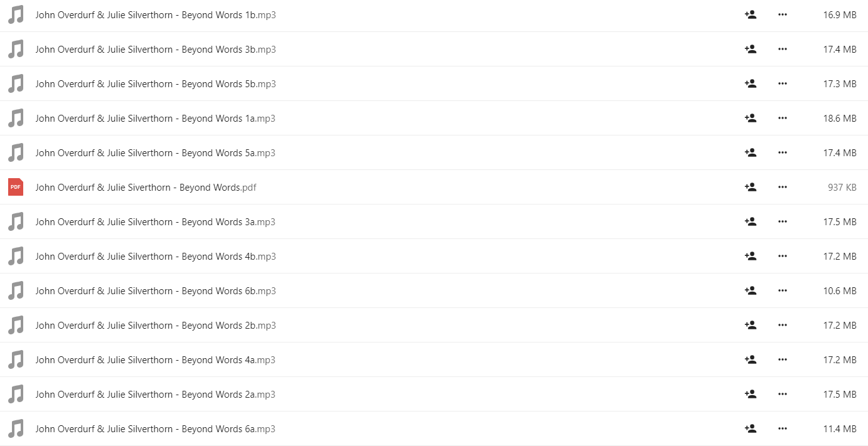Share the Beyond Words.pdf document
868x446 pixels.
click(750, 187)
